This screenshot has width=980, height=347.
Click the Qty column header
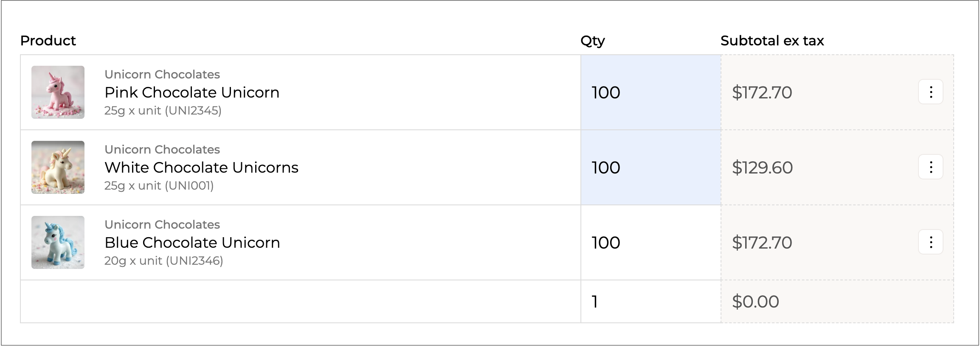[x=593, y=41]
